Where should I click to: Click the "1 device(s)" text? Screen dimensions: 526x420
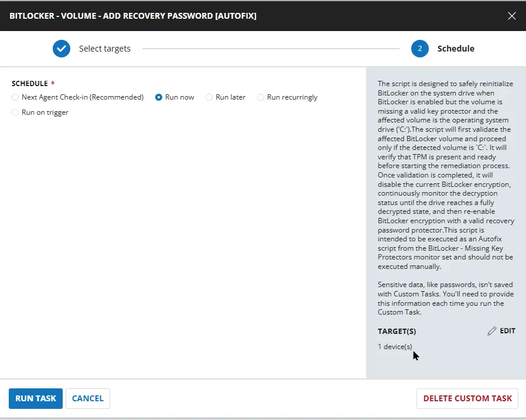point(395,347)
